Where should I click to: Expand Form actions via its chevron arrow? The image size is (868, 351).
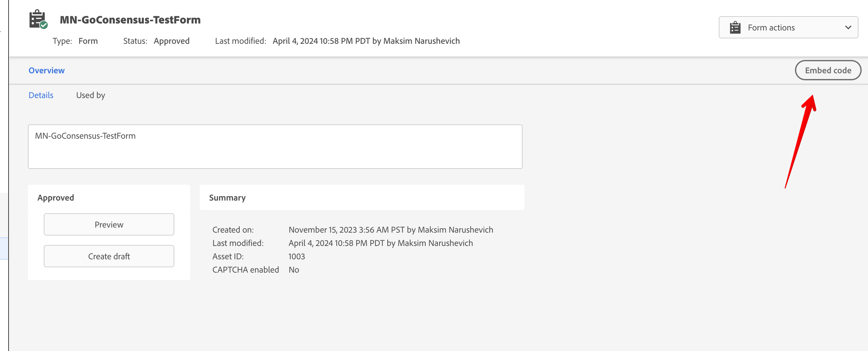pyautogui.click(x=848, y=27)
